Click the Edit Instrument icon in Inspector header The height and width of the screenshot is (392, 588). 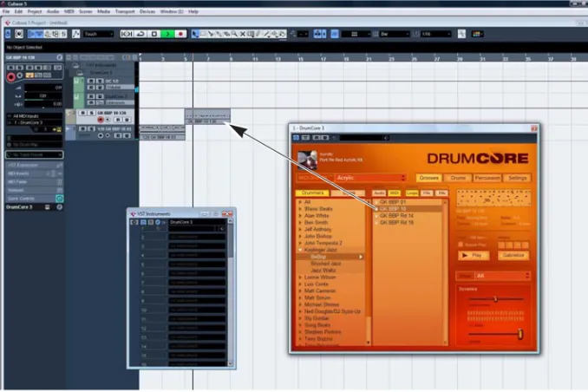coord(59,57)
